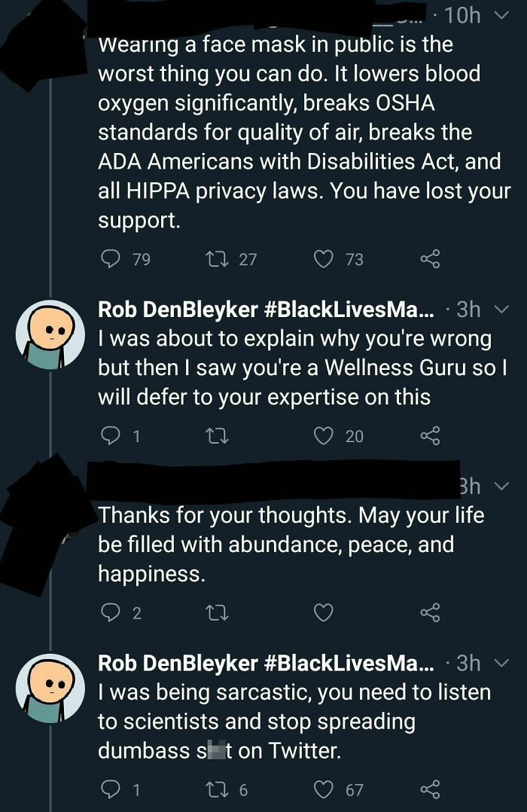The image size is (527, 812).
Task: Retweet the Wellness Guru sarcasm tweet
Action: pos(216,435)
